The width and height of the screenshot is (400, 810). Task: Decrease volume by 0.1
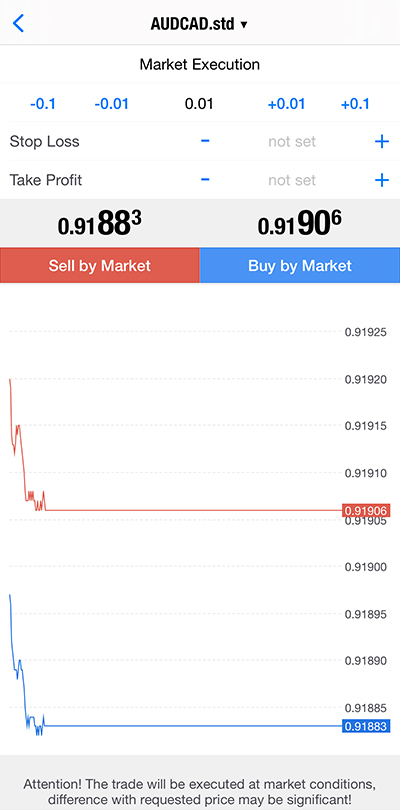[x=43, y=104]
